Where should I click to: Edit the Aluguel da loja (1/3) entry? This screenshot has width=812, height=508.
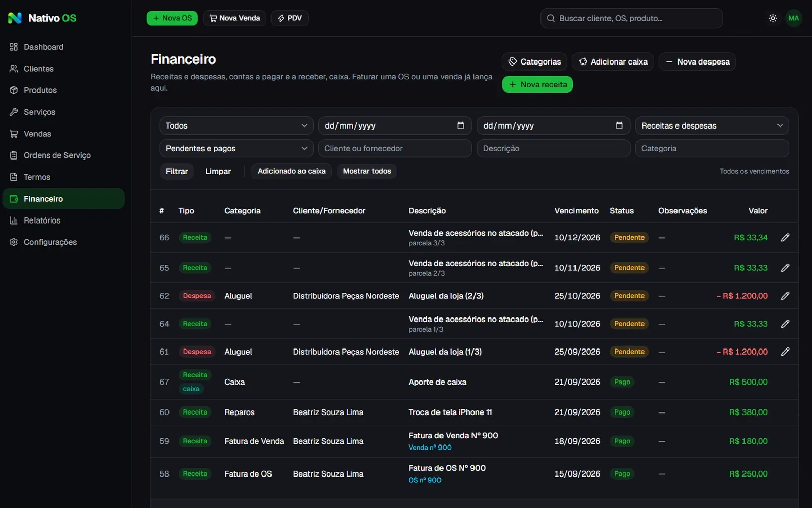click(785, 352)
